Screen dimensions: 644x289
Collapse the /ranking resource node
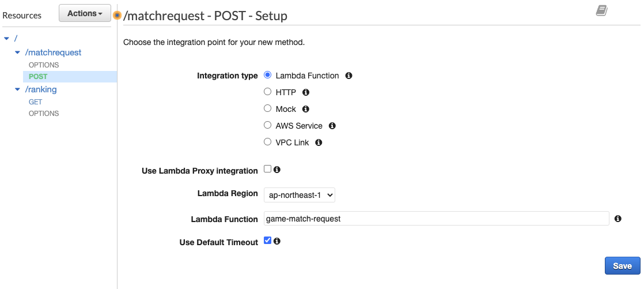17,89
